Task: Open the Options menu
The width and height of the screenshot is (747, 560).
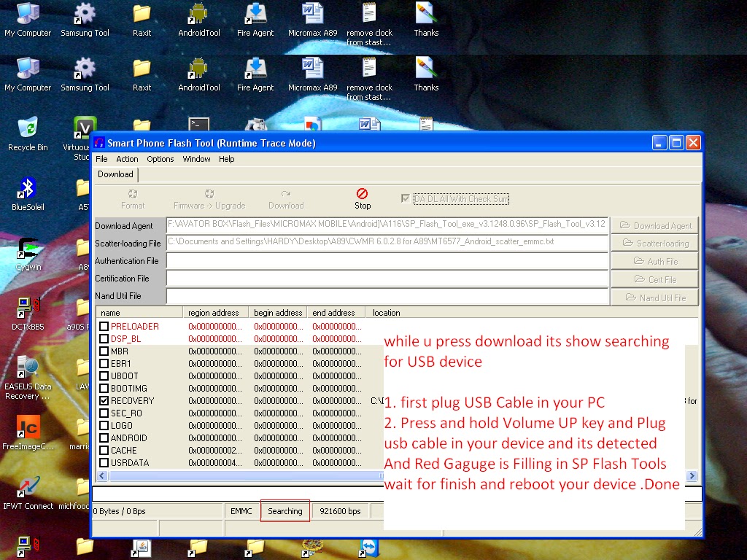Action: pos(160,159)
